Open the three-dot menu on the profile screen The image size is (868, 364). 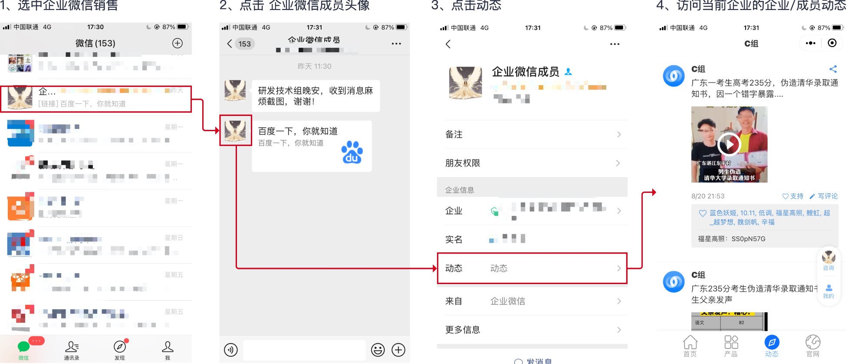615,44
